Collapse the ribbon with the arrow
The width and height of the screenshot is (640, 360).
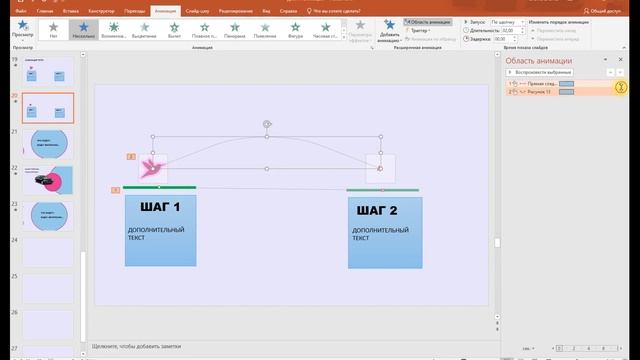pyautogui.click(x=624, y=48)
